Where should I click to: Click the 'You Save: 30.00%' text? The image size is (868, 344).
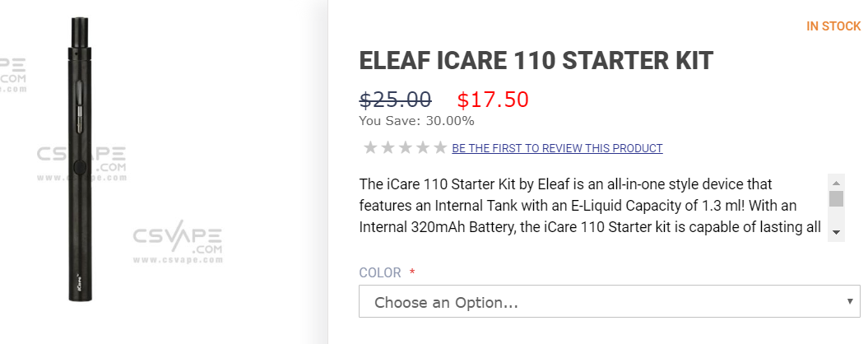point(416,121)
